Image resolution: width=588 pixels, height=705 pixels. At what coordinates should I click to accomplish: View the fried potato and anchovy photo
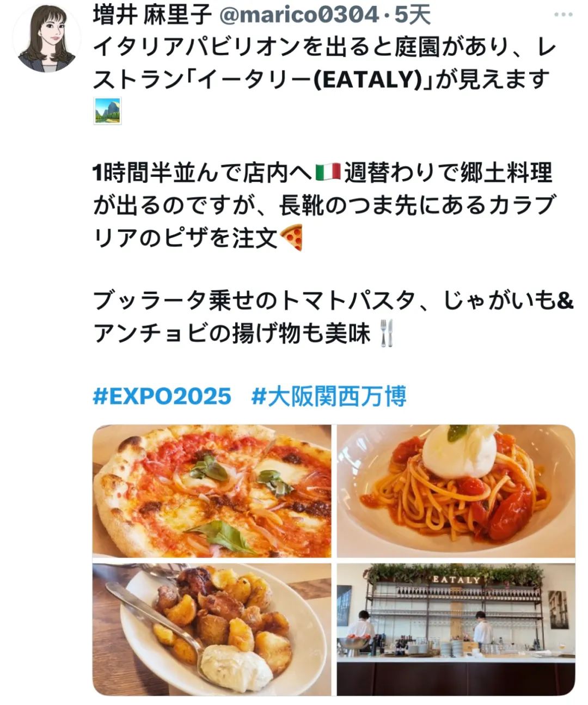[x=212, y=629]
